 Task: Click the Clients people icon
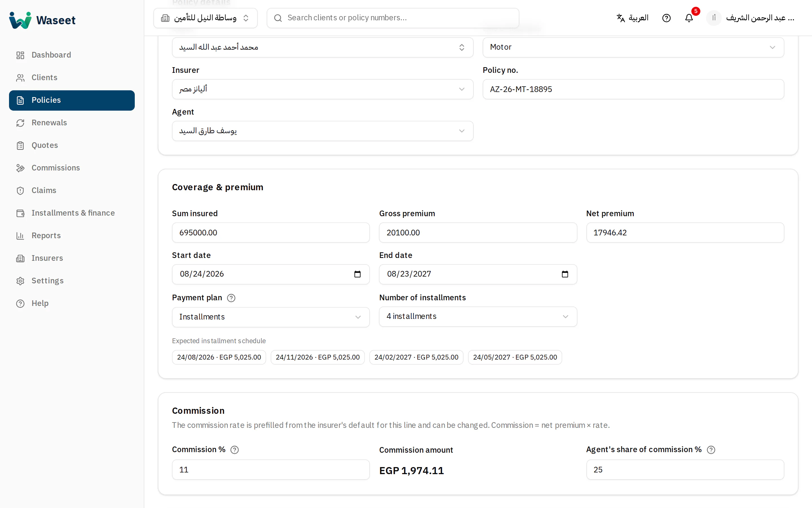tap(21, 78)
